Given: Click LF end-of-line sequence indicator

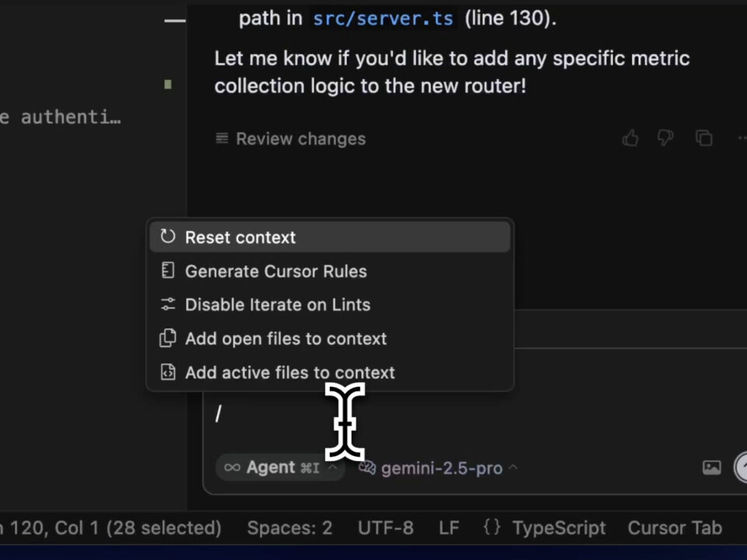Looking at the screenshot, I should click(449, 528).
